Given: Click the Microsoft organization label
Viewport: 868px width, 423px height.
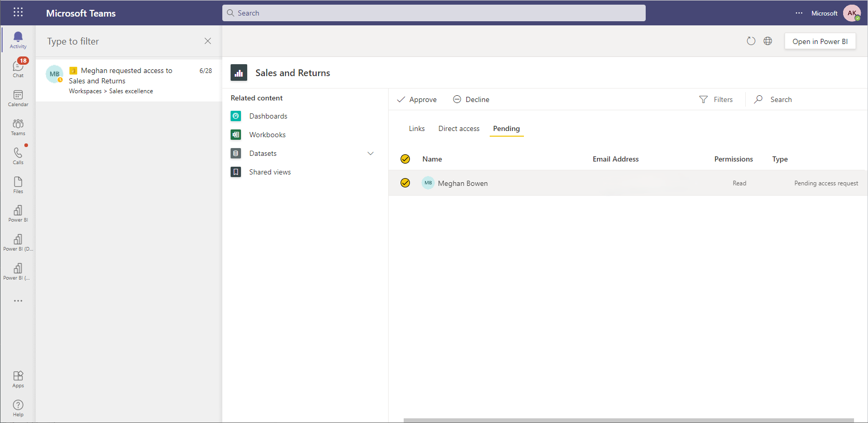Looking at the screenshot, I should click(824, 13).
